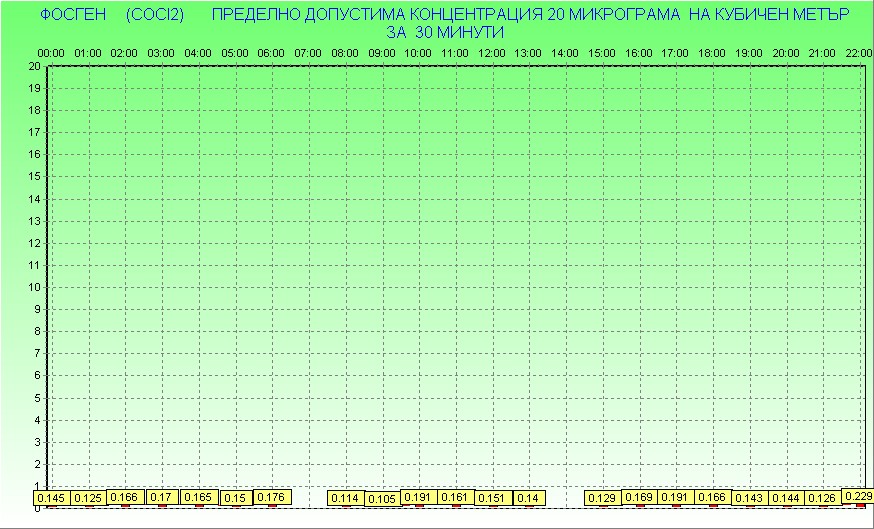Select the 0.129 data label

point(603,498)
